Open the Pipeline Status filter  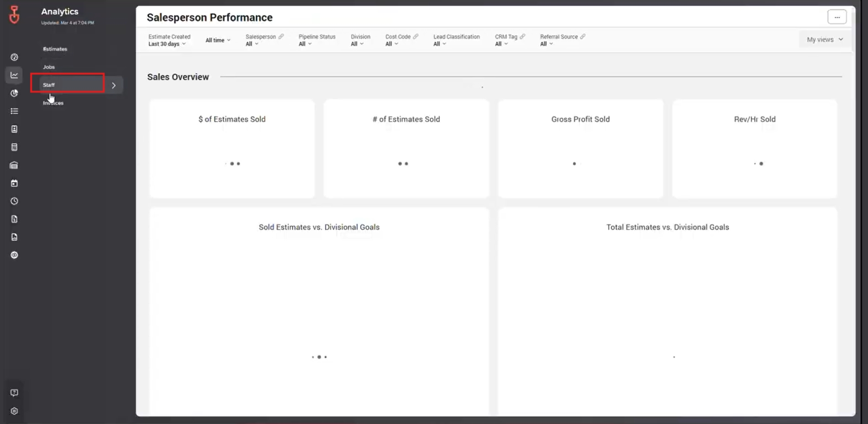tap(305, 44)
